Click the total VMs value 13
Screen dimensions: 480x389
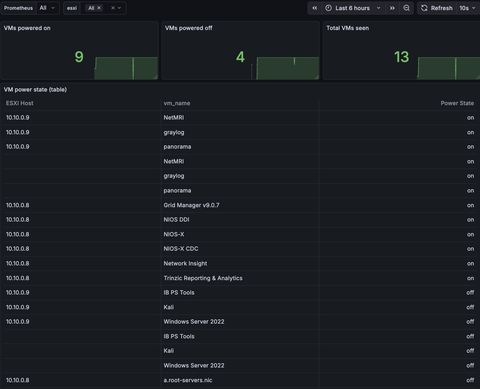[401, 57]
